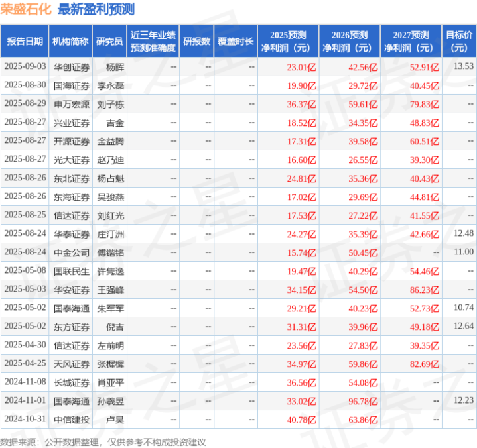Viewport: 477px width, 448px height.
Task: Select the 40.78亿 profit value
Action: [302, 420]
